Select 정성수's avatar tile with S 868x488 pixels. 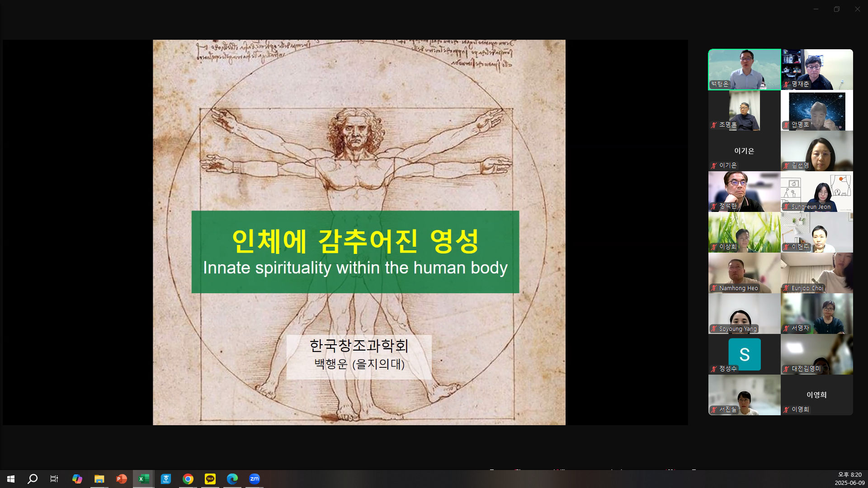744,354
